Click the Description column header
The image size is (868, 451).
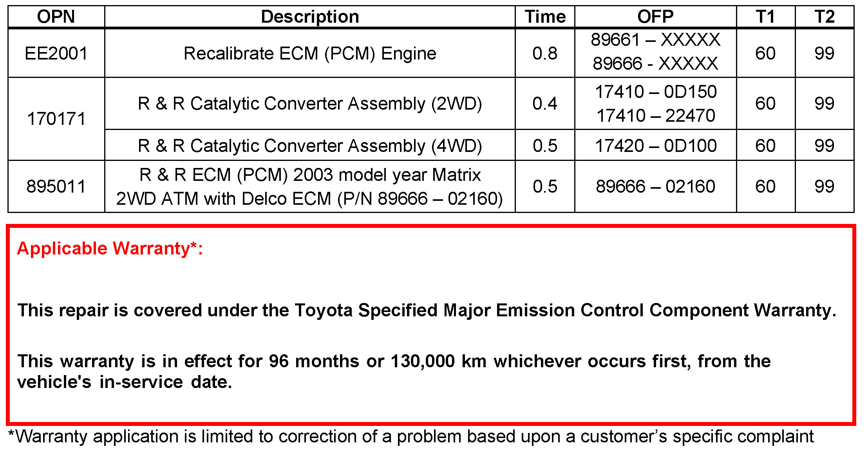(310, 17)
